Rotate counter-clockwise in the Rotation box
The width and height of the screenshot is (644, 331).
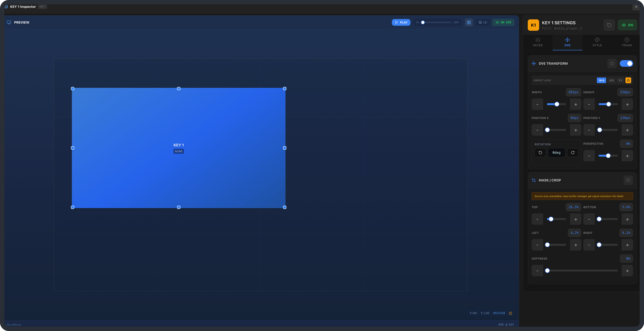(540, 153)
